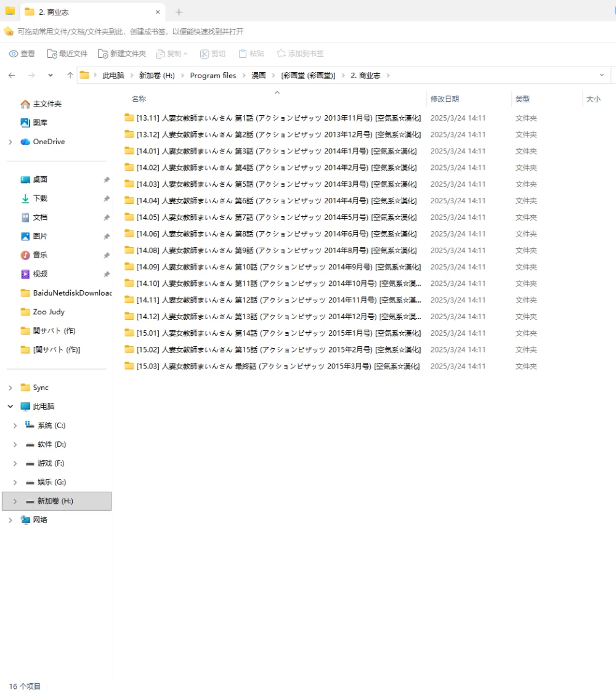
Task: Open the navigation history dropdown arrow
Action: [51, 75]
